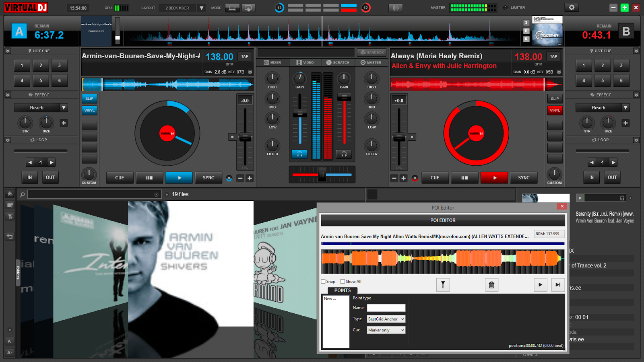Delete the selected POI with trash icon
The width and height of the screenshot is (644, 362).
491,285
